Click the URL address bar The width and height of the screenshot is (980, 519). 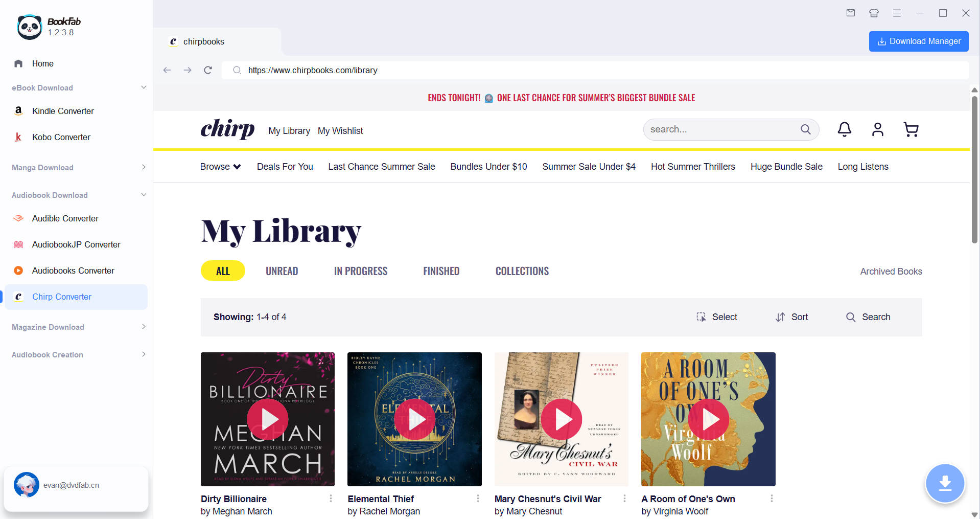tap(595, 70)
